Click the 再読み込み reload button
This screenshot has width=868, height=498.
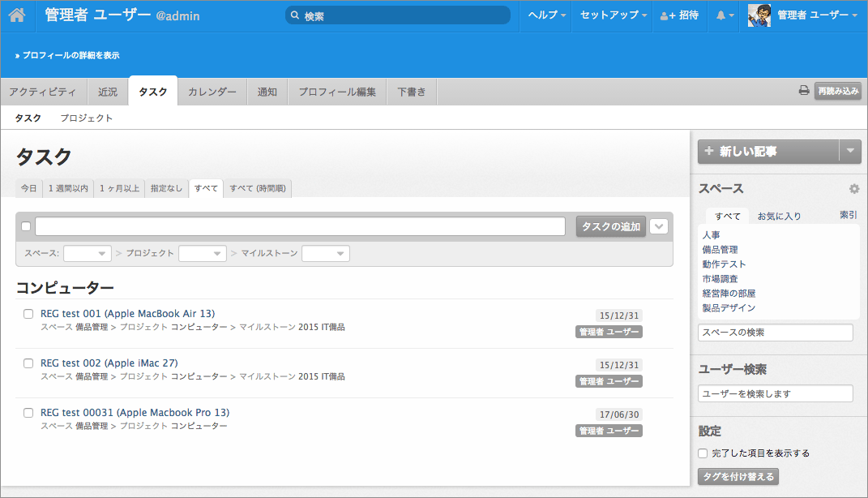(x=838, y=91)
